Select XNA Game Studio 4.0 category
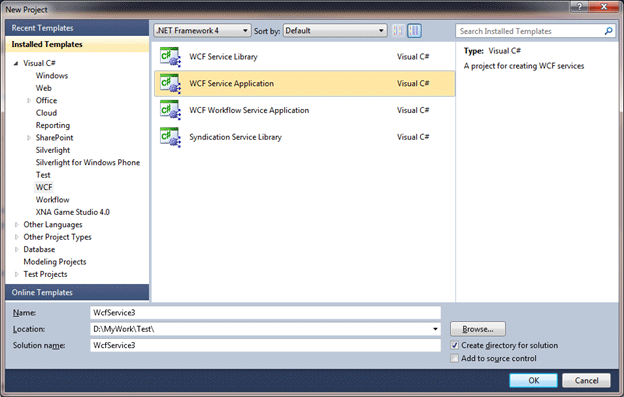624x397 pixels. 72,212
